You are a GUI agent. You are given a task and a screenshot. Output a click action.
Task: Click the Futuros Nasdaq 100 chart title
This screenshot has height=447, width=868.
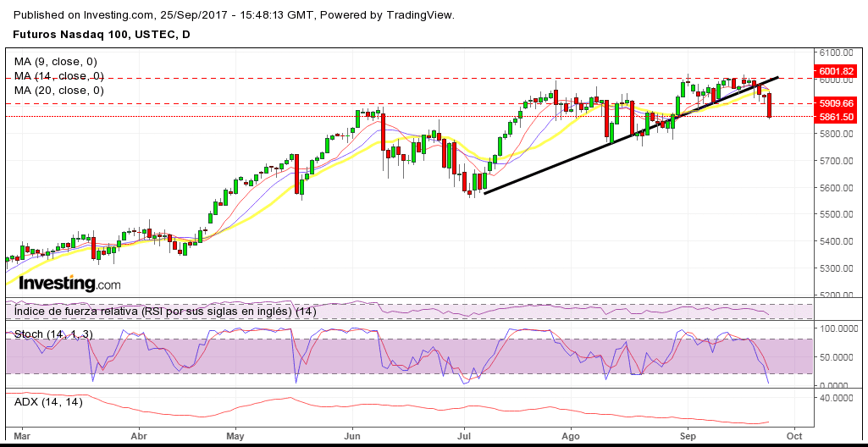click(102, 35)
